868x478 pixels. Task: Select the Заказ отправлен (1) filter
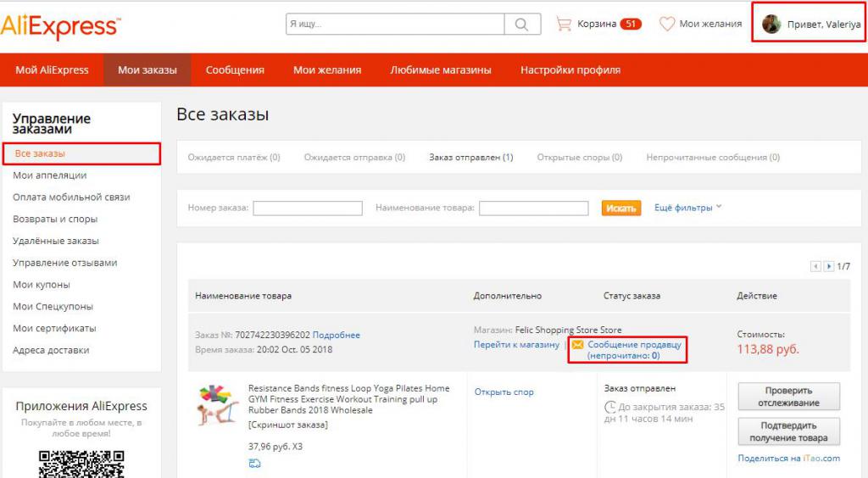(x=470, y=158)
